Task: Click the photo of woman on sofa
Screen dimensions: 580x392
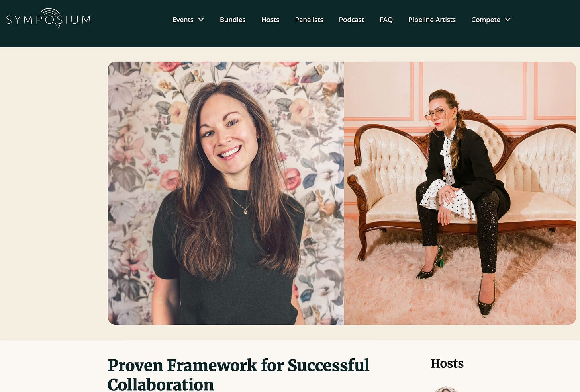Action: click(460, 193)
